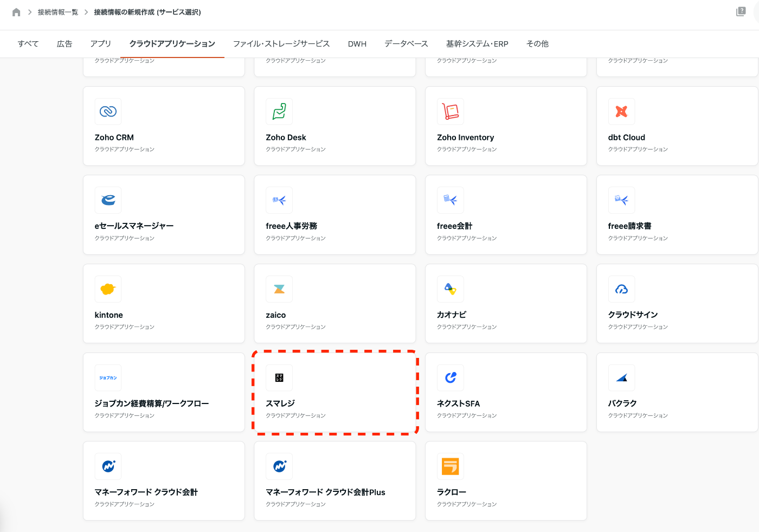Select the zaico logo icon
This screenshot has height=532, width=759.
(279, 289)
